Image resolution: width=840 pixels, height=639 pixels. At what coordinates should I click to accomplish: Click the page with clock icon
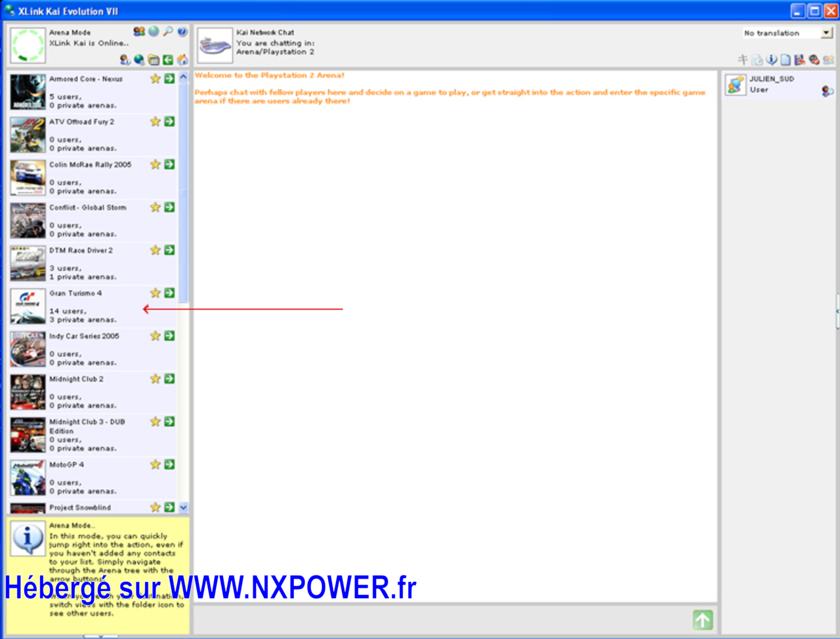[x=757, y=60]
